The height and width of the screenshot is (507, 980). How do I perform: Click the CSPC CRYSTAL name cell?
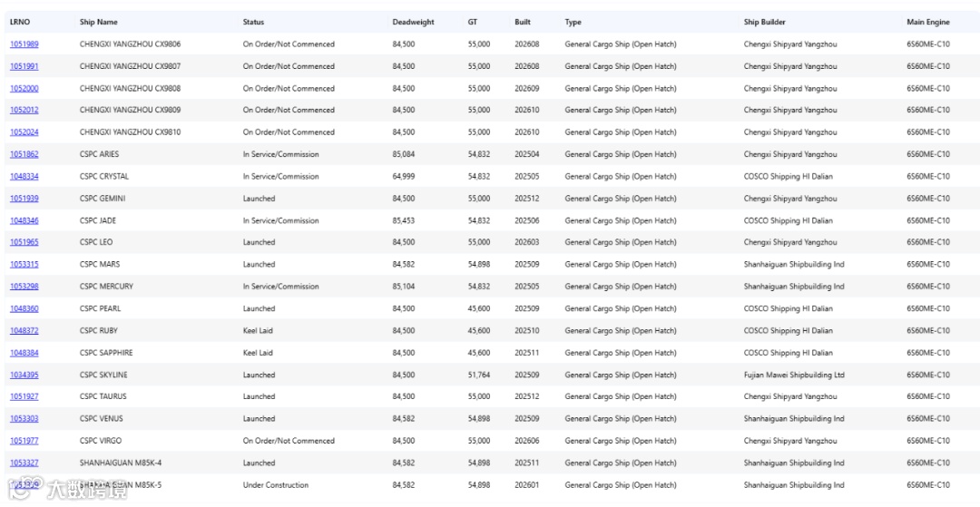104,177
